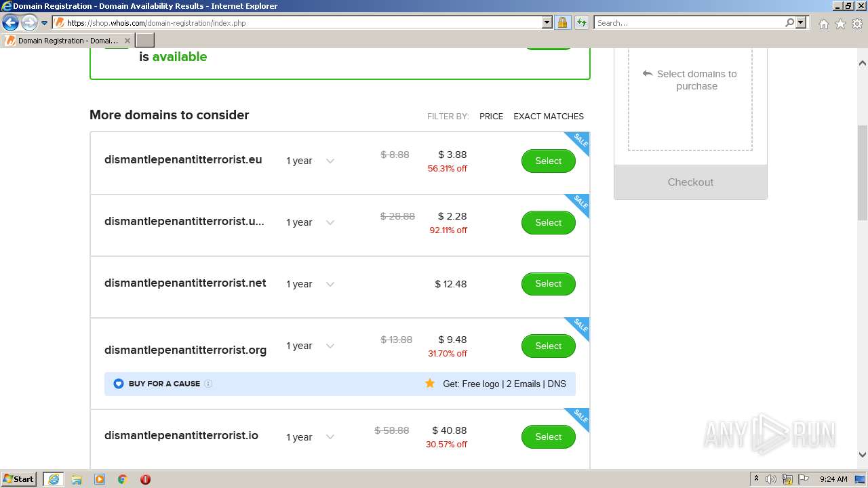Select the domain priced $2.28
The image size is (868, 488).
(548, 222)
